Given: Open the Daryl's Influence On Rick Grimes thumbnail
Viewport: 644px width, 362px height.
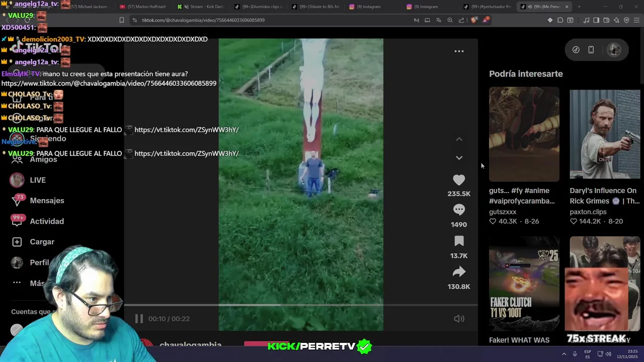Looking at the screenshot, I should tap(605, 134).
